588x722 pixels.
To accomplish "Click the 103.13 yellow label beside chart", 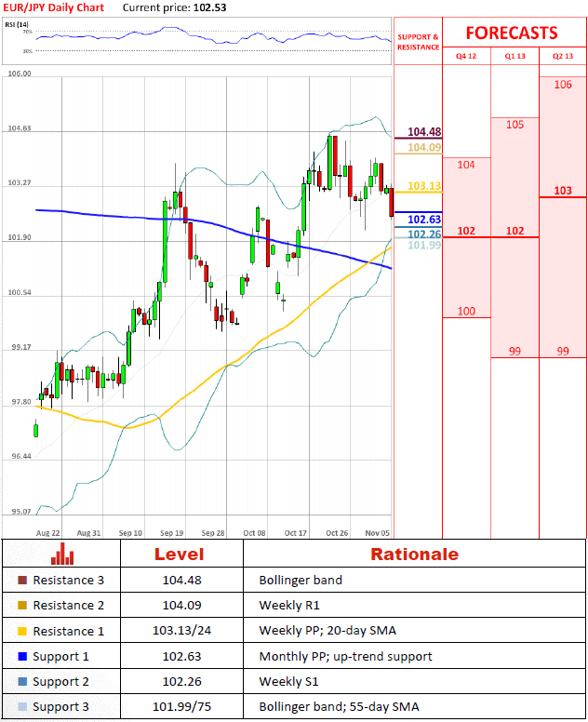I will [x=424, y=186].
